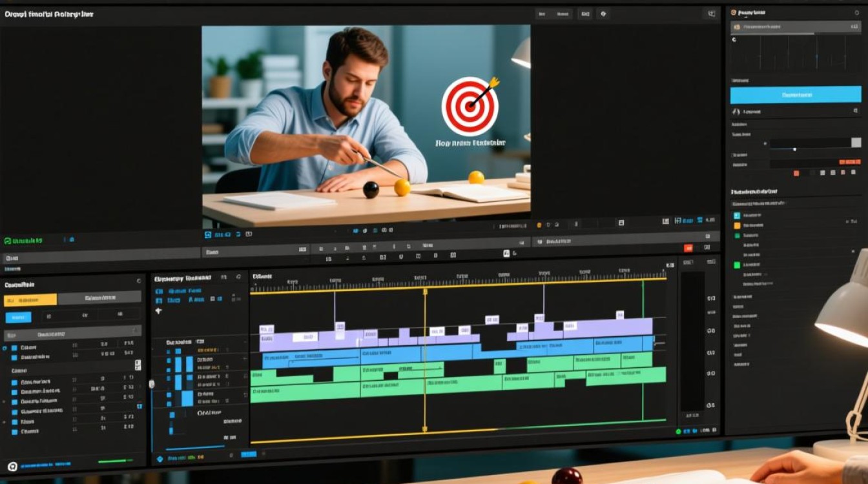This screenshot has width=868, height=484.
Task: Click the large bright blue button in right panel
Action: pos(796,95)
